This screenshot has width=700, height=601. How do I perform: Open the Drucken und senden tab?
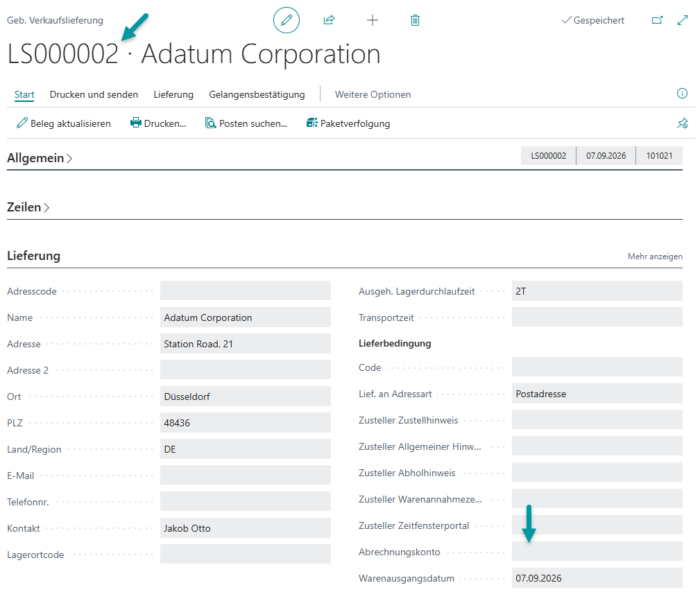(94, 94)
